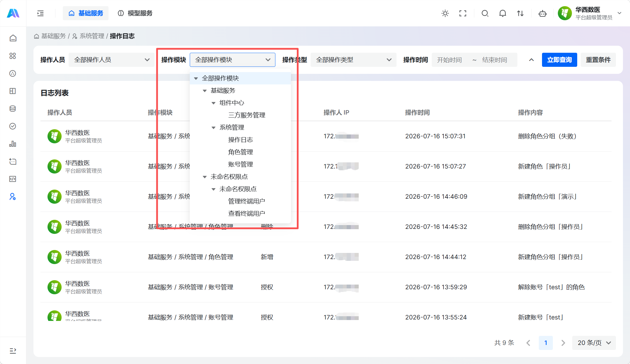Open fullscreen mode icon
The height and width of the screenshot is (364, 630).
point(463,13)
